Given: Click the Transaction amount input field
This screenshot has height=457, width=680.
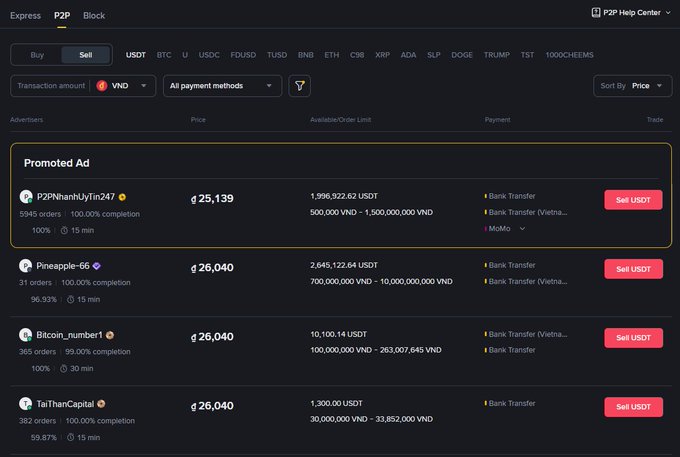Looking at the screenshot, I should point(51,86).
